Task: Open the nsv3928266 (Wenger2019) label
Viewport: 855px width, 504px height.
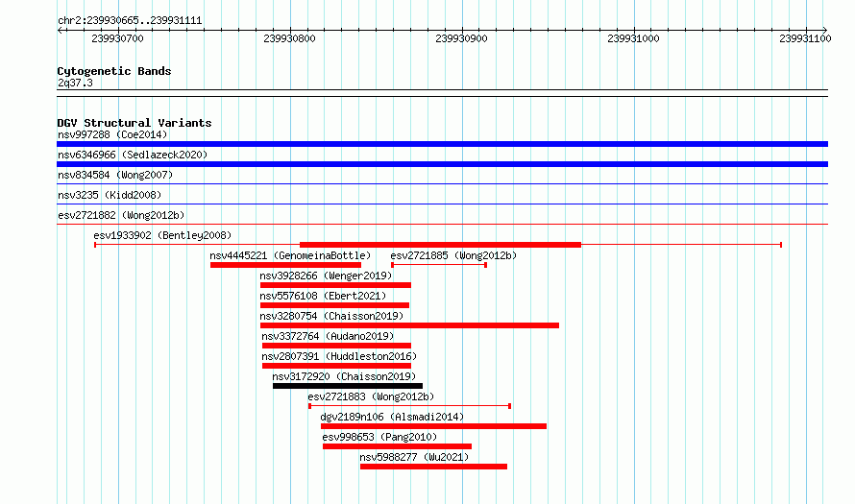Action: (x=324, y=276)
